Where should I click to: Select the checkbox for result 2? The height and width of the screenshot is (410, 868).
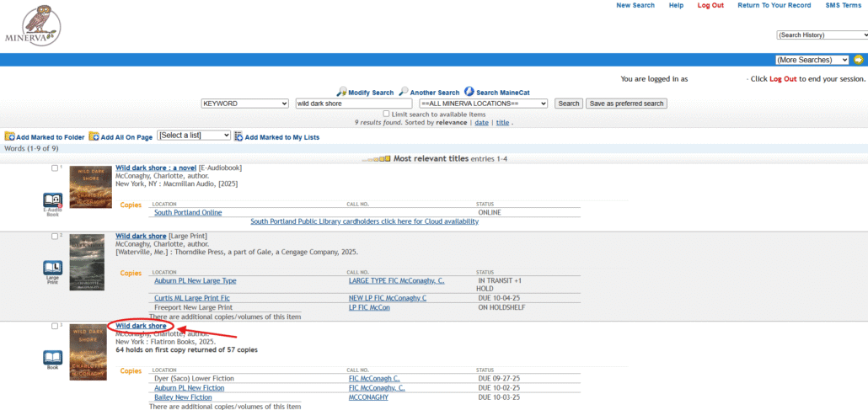pyautogui.click(x=55, y=237)
